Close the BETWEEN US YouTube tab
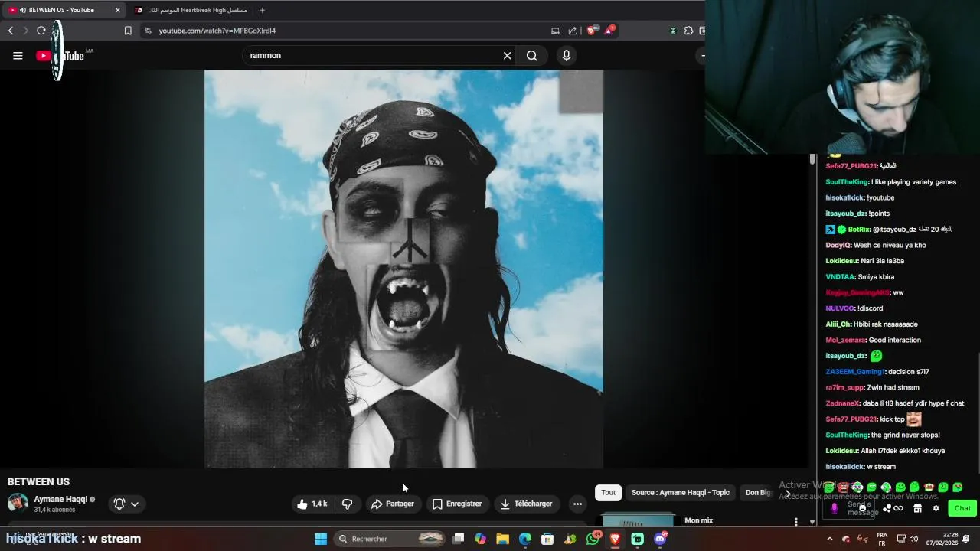 (118, 10)
